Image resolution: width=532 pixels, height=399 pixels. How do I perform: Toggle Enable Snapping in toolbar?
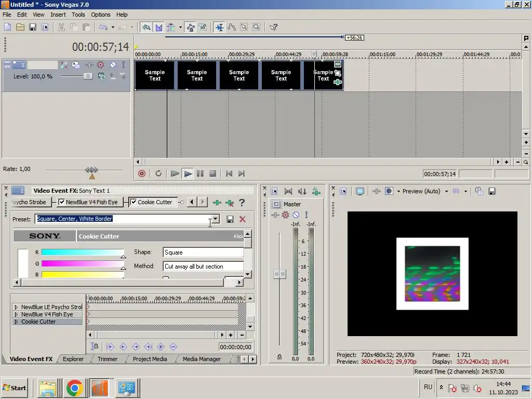coord(146,27)
